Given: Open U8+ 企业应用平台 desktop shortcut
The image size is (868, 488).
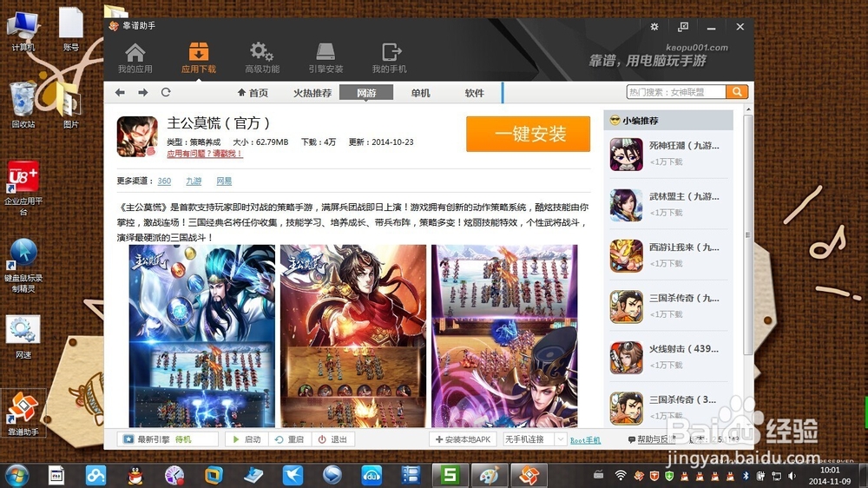Looking at the screenshot, I should tap(23, 188).
